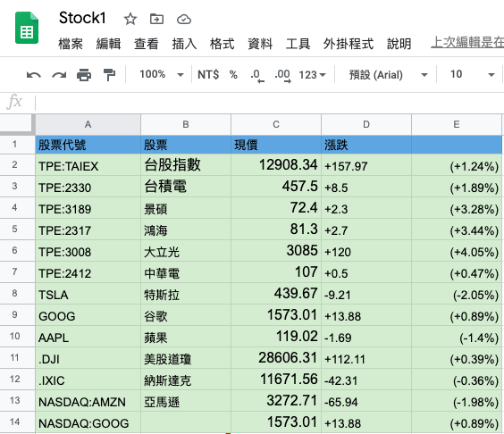Open the 123 number formats dropdown
This screenshot has width=504, height=434.
313,75
